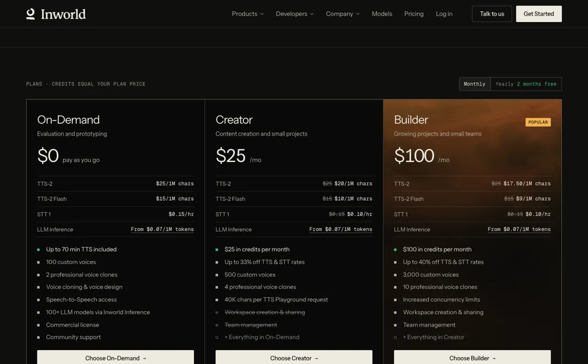
Task: Click 'Plans · Credits equal your plan price' label
Action: (x=86, y=84)
